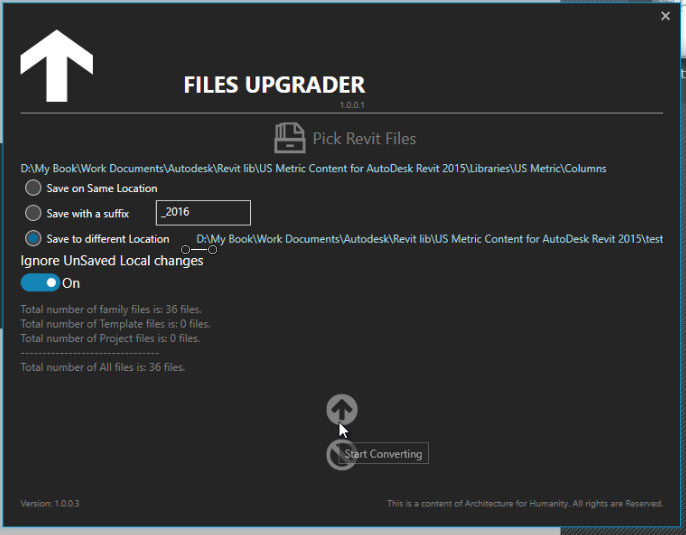The image size is (686, 535).
Task: Click the source Columns folder path
Action: click(x=313, y=168)
